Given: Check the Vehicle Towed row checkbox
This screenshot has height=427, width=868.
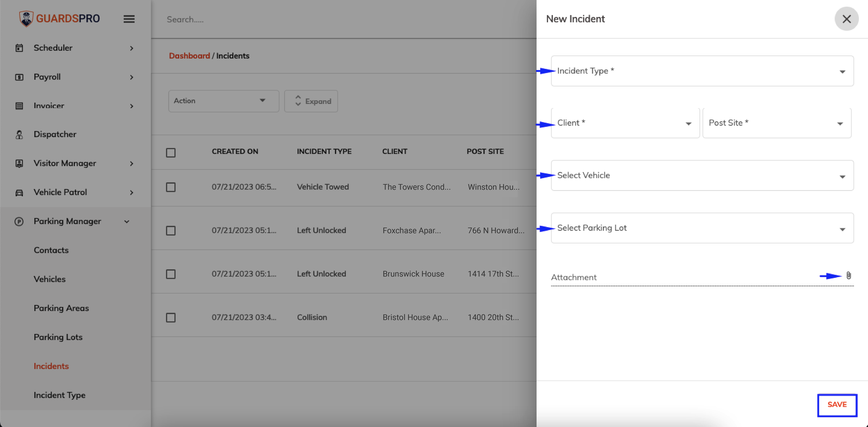Looking at the screenshot, I should click(x=171, y=187).
